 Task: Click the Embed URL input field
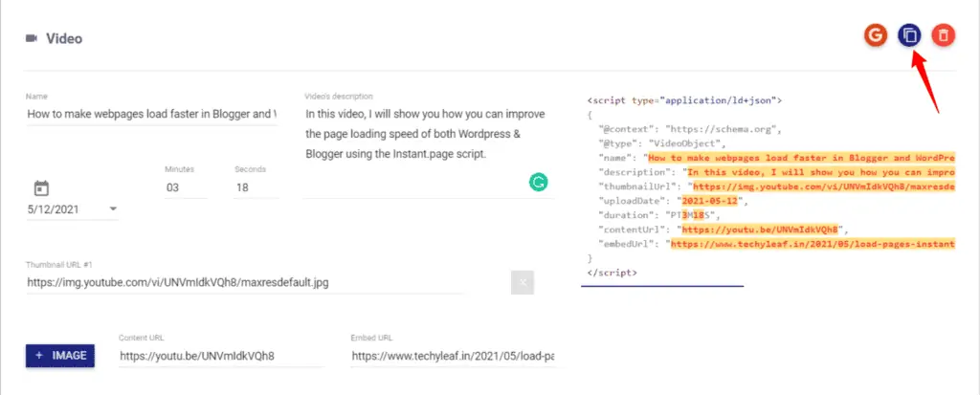pos(453,356)
